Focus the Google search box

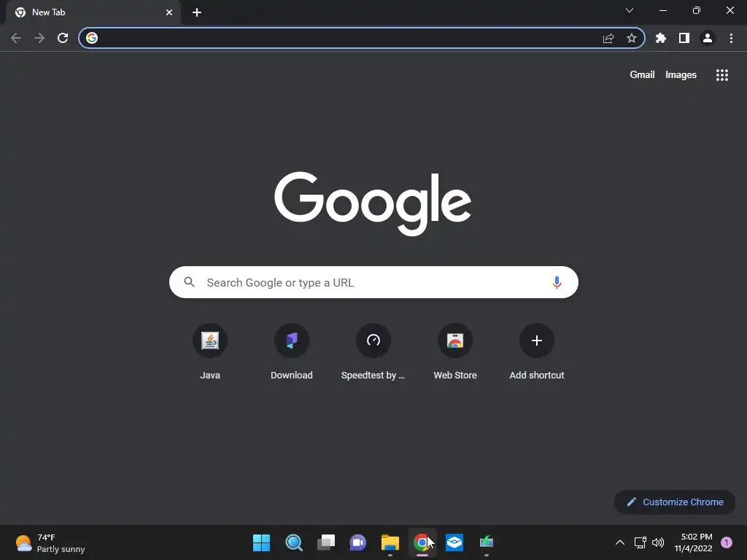point(373,282)
